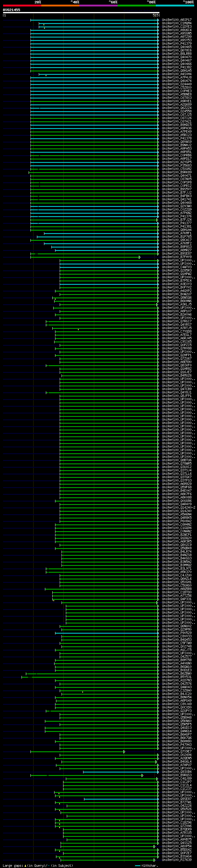Viewport: 197px width, 868px height.
Task: Click the UniRef100_Q40470 label
Action: click(176, 57)
